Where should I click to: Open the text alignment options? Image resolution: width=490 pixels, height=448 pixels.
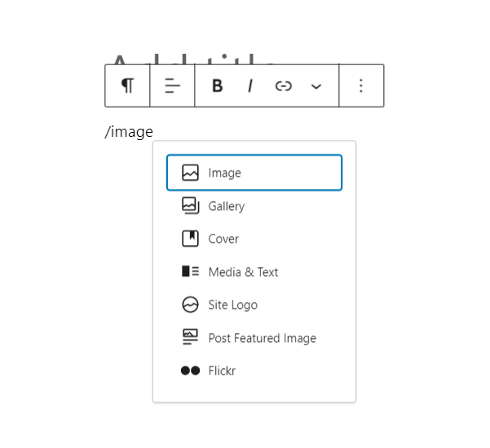coord(172,86)
